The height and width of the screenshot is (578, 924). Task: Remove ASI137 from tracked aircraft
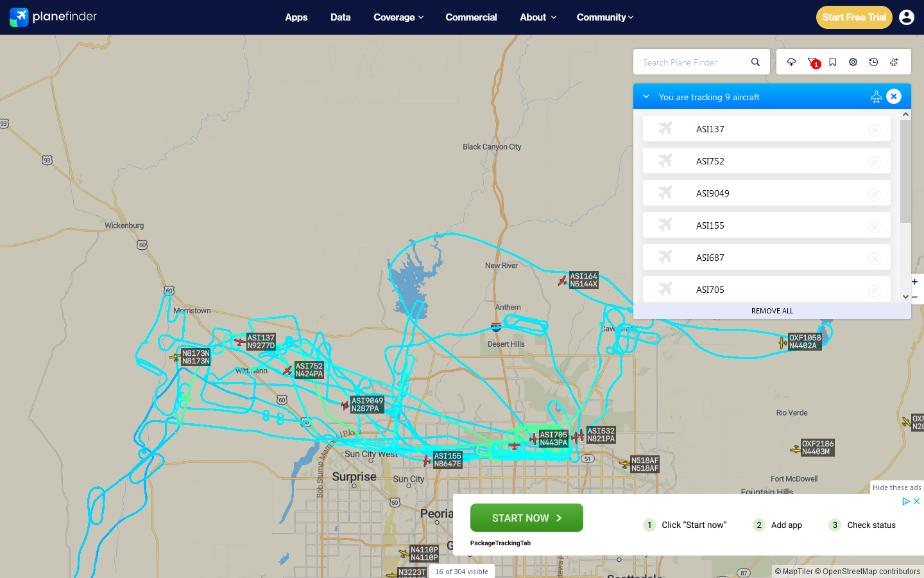pos(874,130)
